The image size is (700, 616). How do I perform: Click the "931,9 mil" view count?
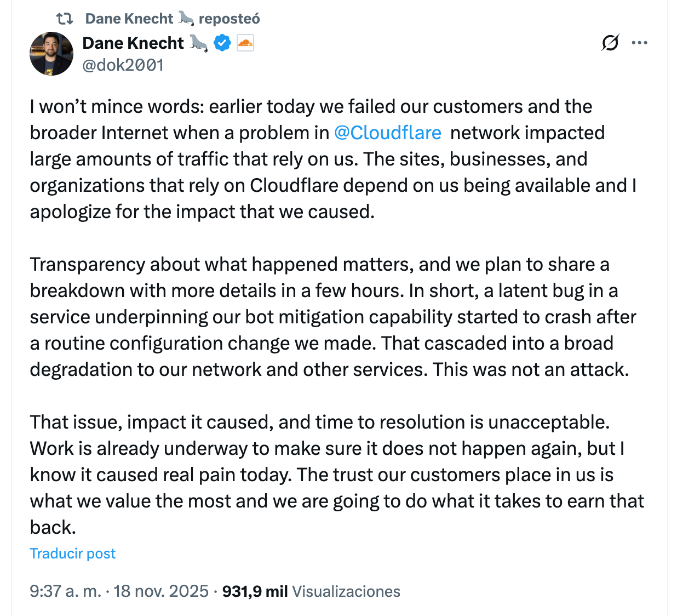255,591
